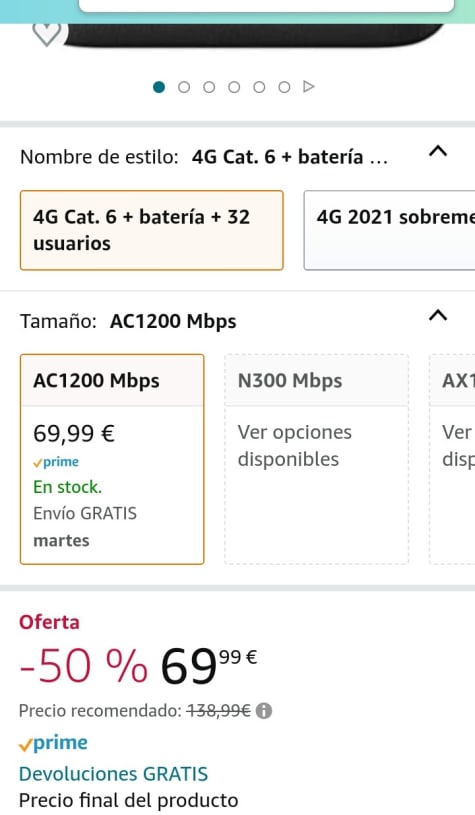
Task: Choose 4G Cat. 6 + batería + 32 usuarios
Action: coord(152,230)
